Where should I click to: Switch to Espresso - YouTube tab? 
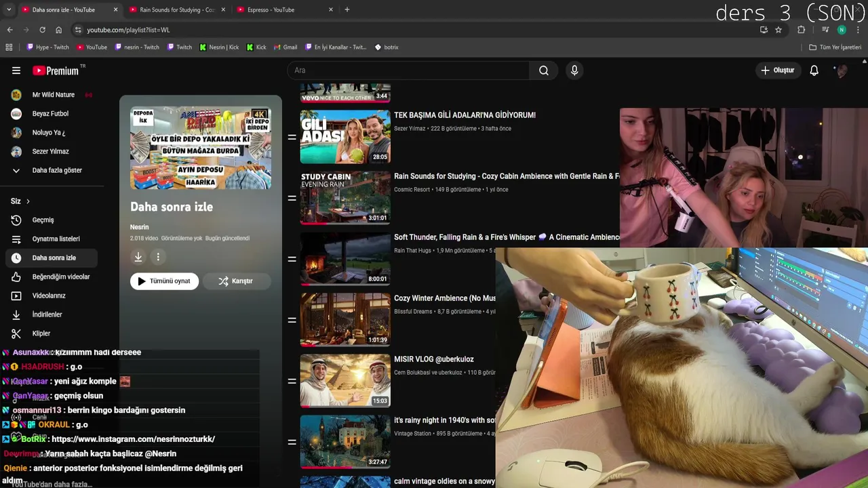[285, 9]
